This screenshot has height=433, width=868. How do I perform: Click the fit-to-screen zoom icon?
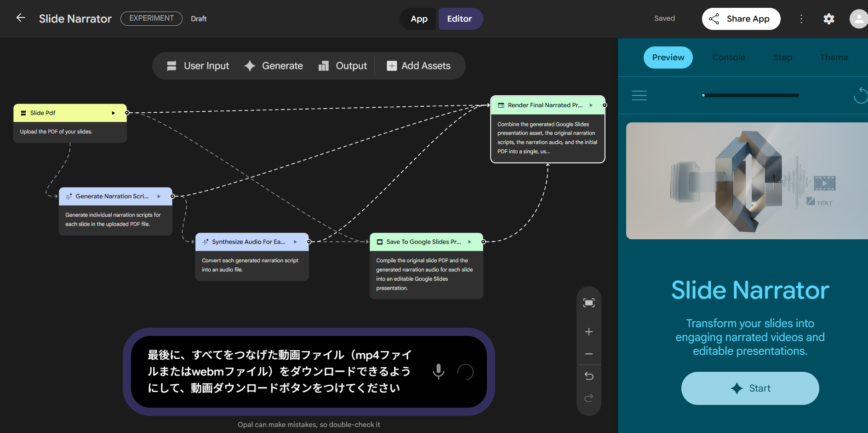pyautogui.click(x=588, y=303)
